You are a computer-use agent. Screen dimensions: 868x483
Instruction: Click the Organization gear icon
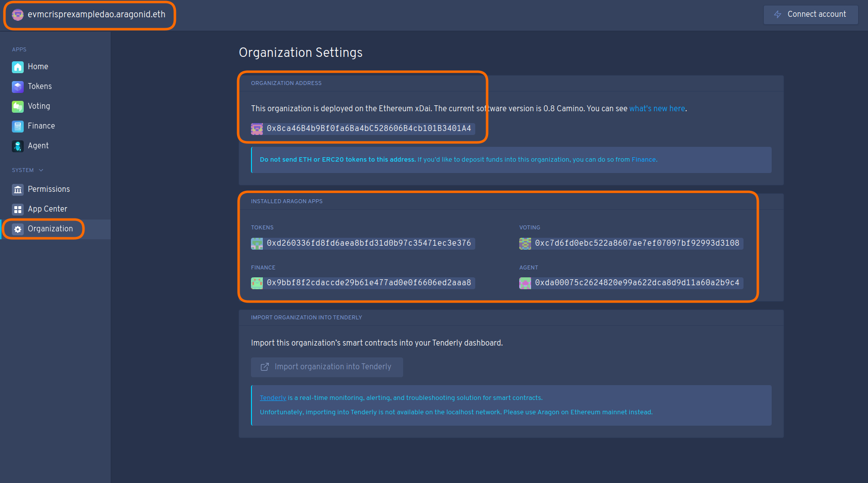[x=18, y=229]
